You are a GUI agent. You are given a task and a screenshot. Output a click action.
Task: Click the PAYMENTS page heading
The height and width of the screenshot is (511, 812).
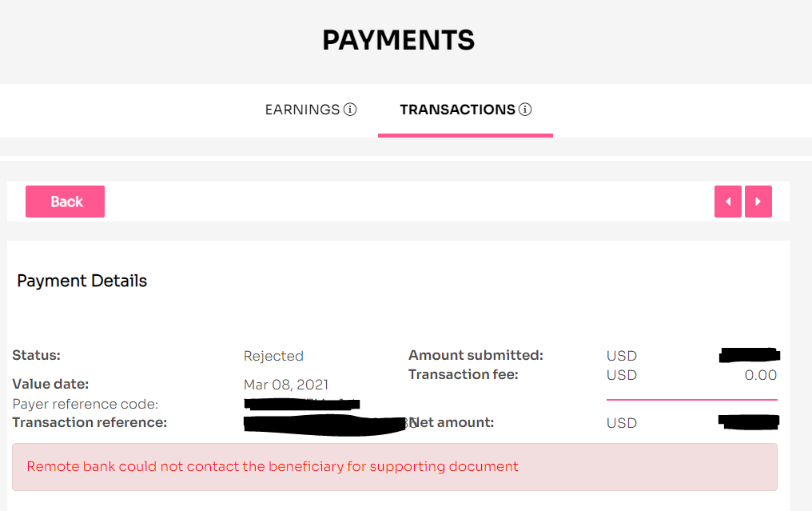pyautogui.click(x=398, y=40)
